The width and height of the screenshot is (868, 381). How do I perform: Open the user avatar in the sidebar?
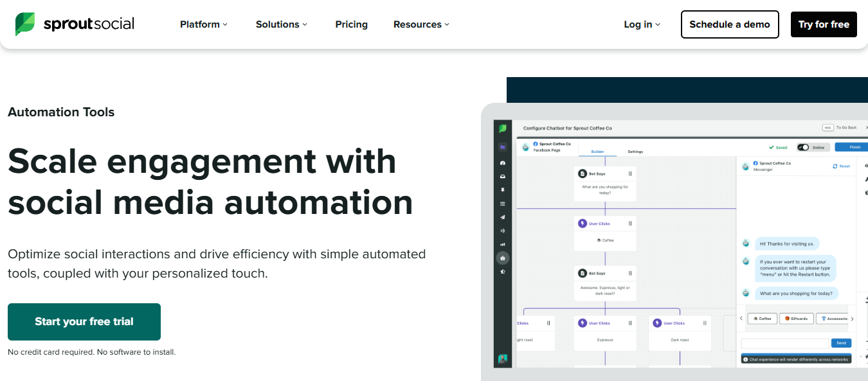point(503,359)
